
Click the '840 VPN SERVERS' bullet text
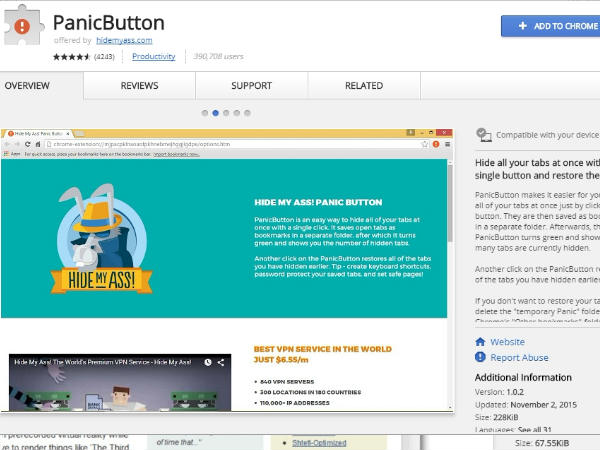(287, 382)
